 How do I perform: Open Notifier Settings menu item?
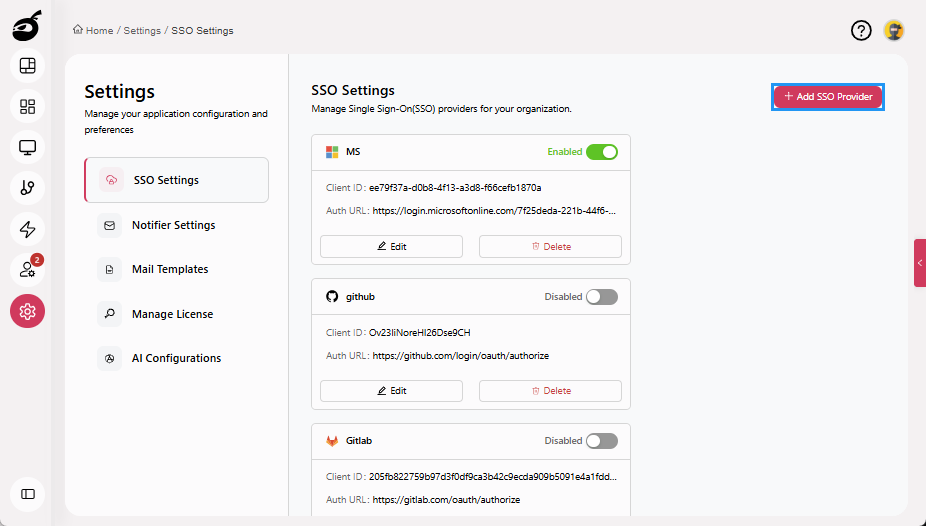coord(177,226)
